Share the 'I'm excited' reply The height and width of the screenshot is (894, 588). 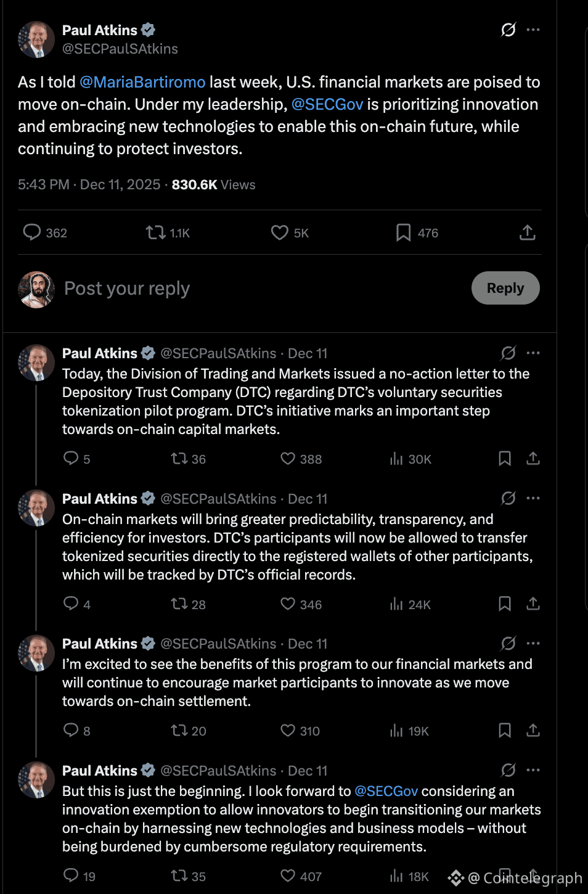[x=533, y=731]
